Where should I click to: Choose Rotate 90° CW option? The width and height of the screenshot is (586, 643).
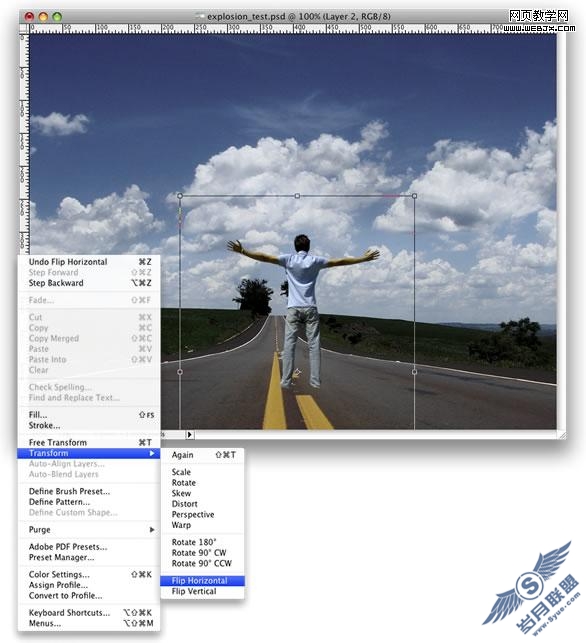coord(203,553)
